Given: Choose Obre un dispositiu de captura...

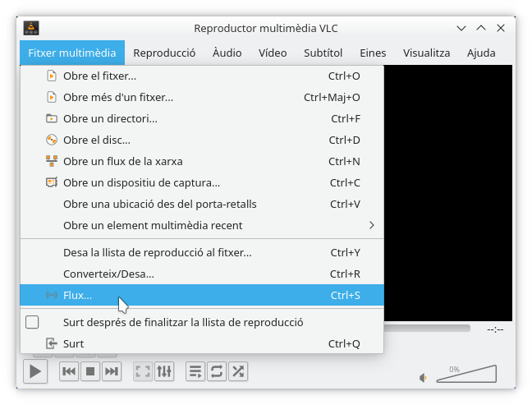Looking at the screenshot, I should click(202, 182).
